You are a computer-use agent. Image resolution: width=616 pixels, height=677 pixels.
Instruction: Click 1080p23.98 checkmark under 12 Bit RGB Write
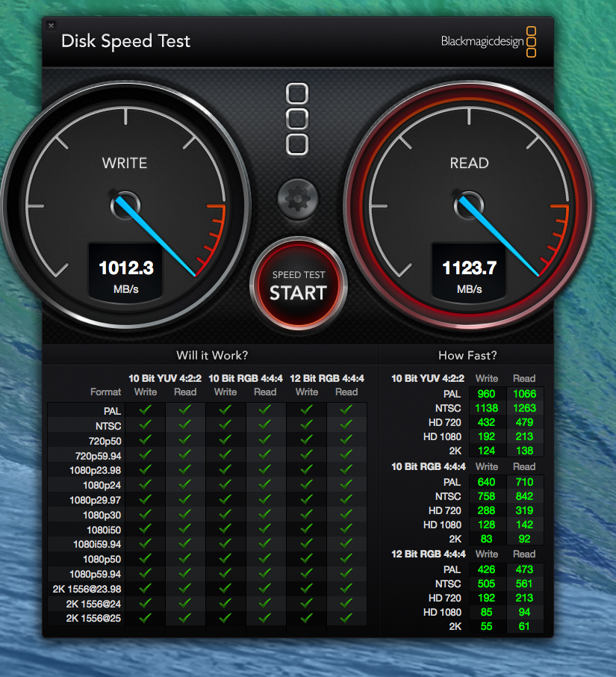point(306,469)
